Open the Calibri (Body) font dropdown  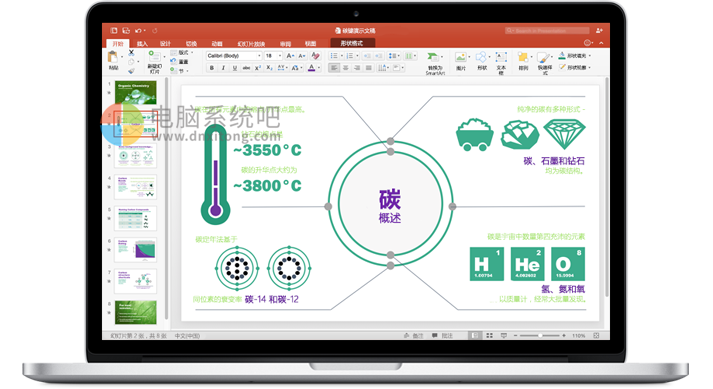pos(234,56)
